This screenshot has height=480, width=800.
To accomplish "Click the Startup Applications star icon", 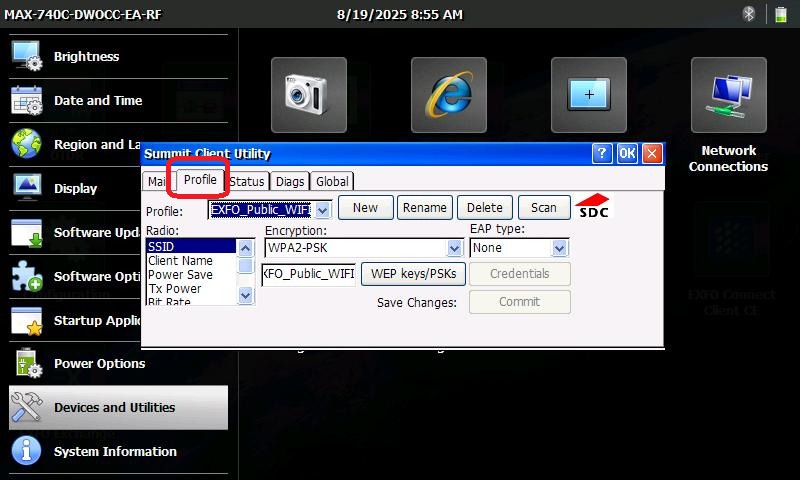I will click(x=27, y=321).
